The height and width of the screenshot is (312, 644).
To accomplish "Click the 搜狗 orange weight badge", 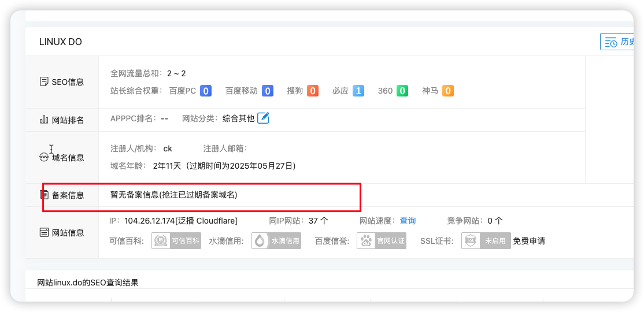I will 313,91.
